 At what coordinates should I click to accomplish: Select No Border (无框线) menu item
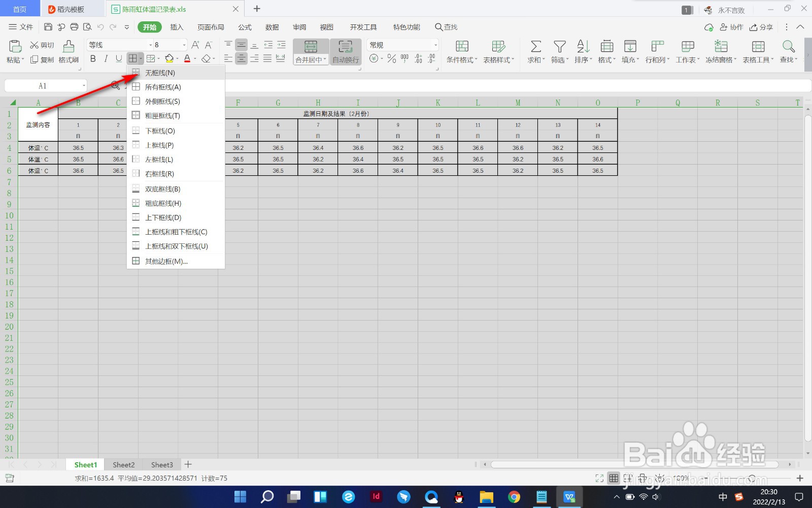point(176,73)
